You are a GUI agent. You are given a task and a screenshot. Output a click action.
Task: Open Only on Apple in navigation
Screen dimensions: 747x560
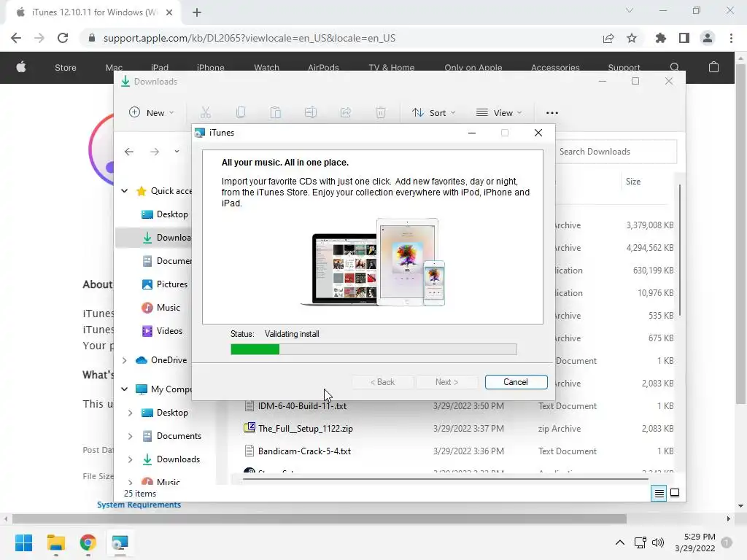click(473, 68)
